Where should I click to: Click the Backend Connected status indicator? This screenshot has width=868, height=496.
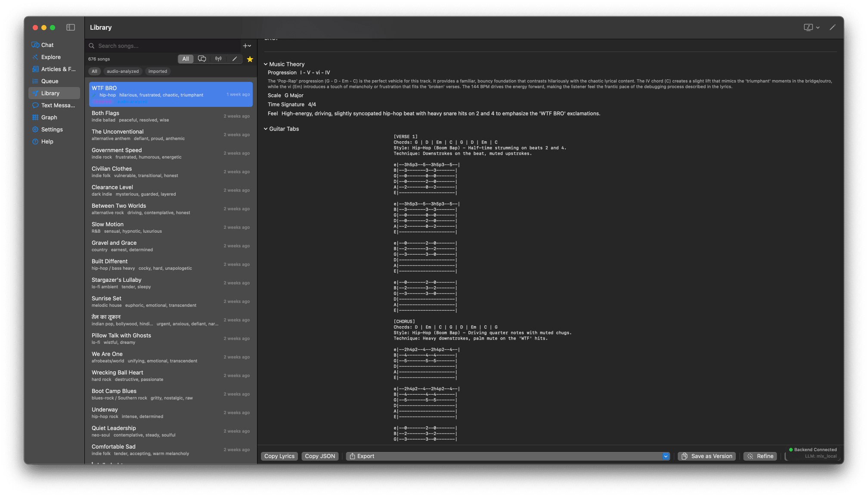coord(813,449)
